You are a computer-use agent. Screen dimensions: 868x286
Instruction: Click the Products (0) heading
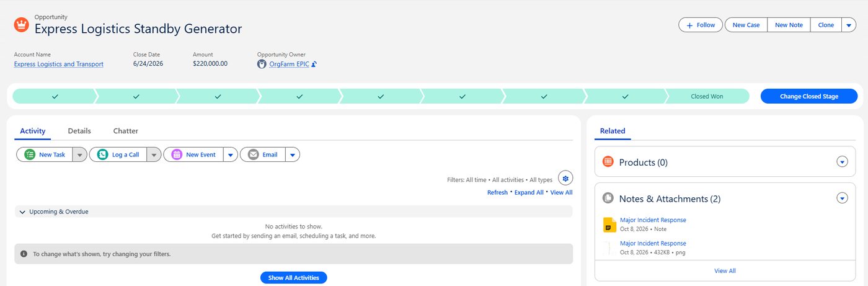coord(643,162)
